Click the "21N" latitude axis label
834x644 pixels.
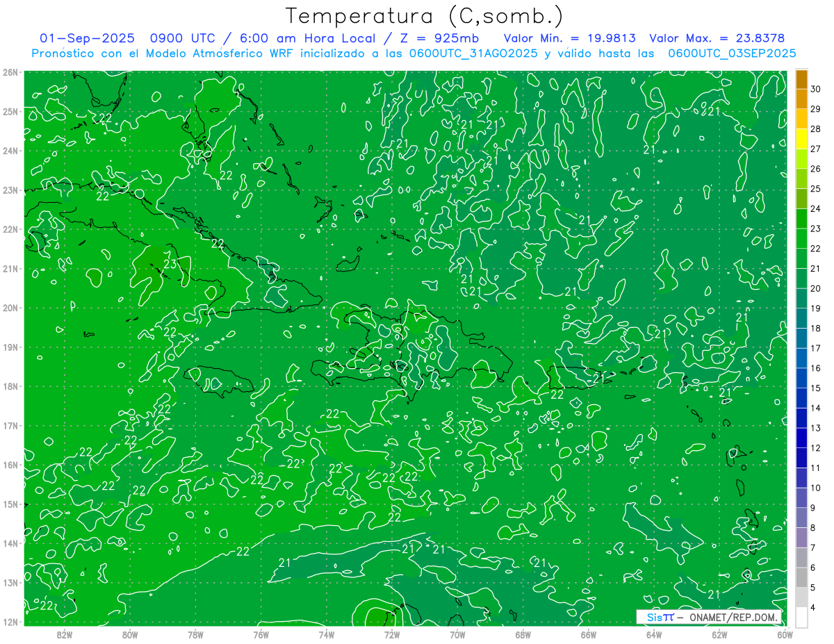[x=10, y=268]
